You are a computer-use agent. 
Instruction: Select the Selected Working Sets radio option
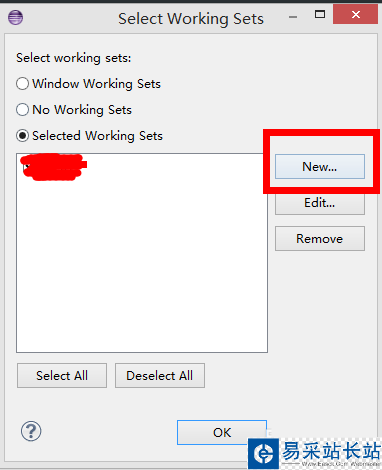pos(22,136)
